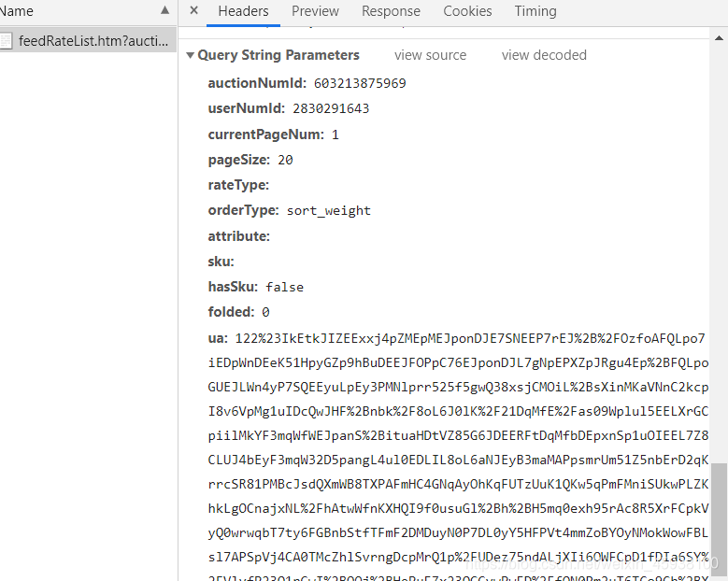The height and width of the screenshot is (581, 728).
Task: Click the ua value line starting rrcSR81PMBc
Action: 458,485
